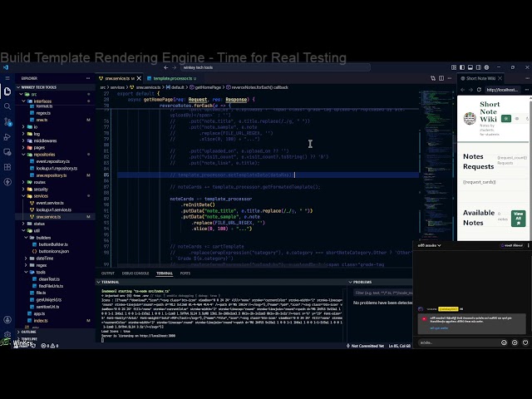Click the Not Committed Yet status item
This screenshot has height=399, width=532.
[x=365, y=346]
